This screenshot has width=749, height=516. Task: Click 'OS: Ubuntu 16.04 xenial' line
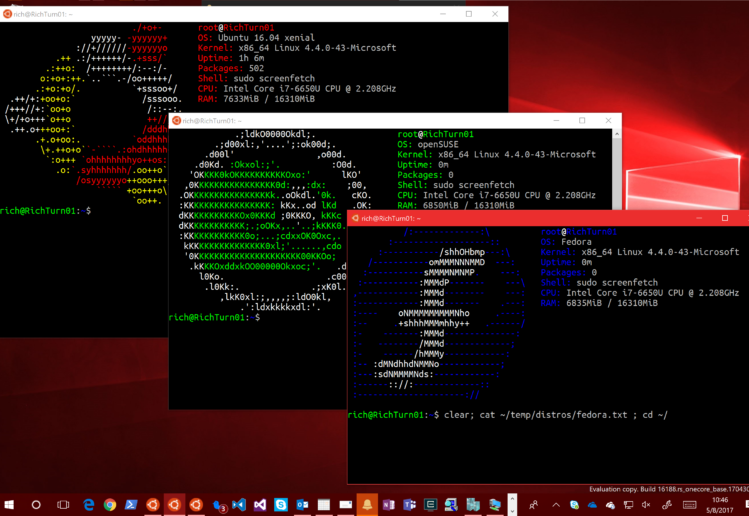(256, 38)
